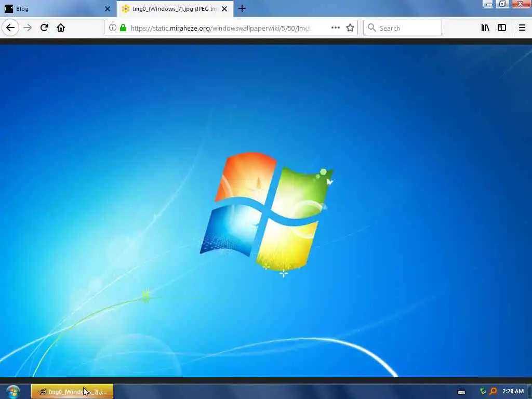The image size is (532, 399).
Task: Open the Firefox hamburger menu
Action: coord(522,28)
